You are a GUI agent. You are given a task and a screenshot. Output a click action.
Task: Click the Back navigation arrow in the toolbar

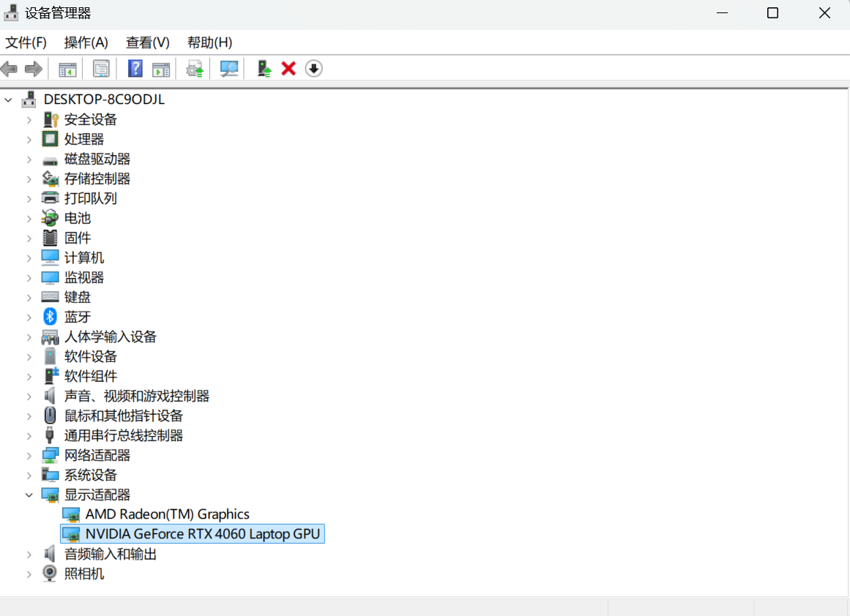click(x=9, y=68)
